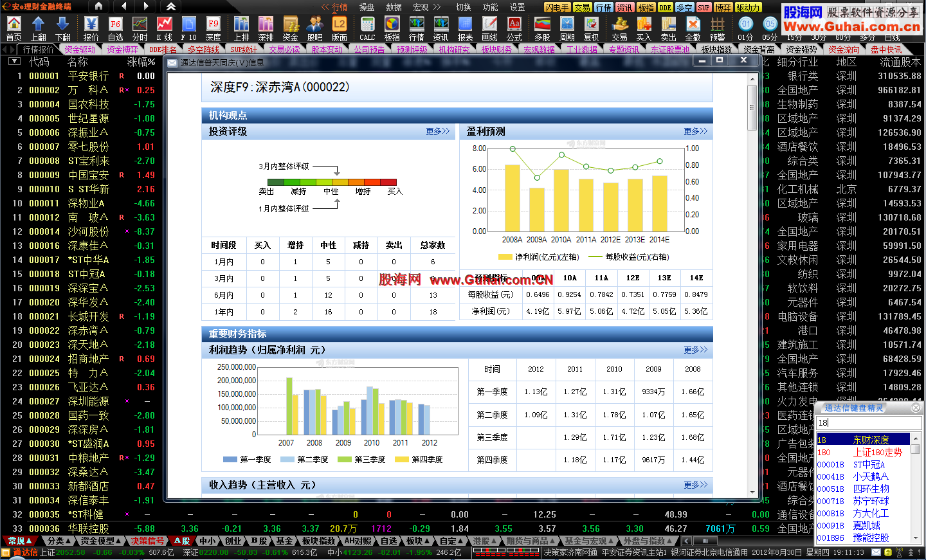
Task: Click the keyboard wizard list scrollbar down arrow
Action: (916, 537)
